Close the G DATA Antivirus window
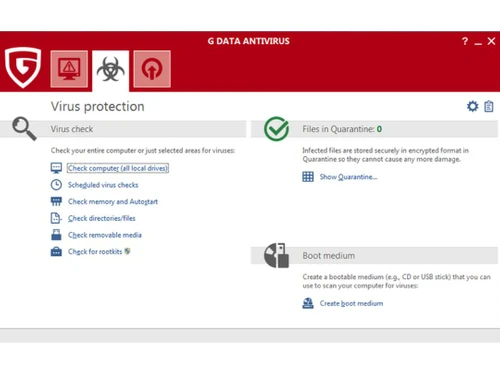This screenshot has height=375, width=500. point(491,41)
